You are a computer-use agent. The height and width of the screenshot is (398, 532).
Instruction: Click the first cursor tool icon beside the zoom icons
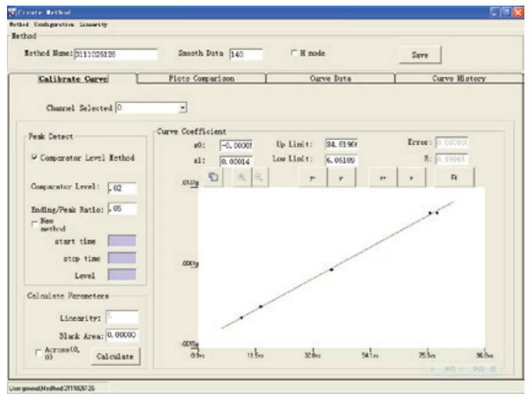pyautogui.click(x=312, y=177)
